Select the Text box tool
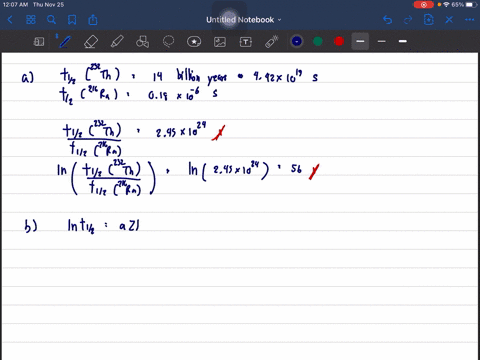 tap(246, 42)
